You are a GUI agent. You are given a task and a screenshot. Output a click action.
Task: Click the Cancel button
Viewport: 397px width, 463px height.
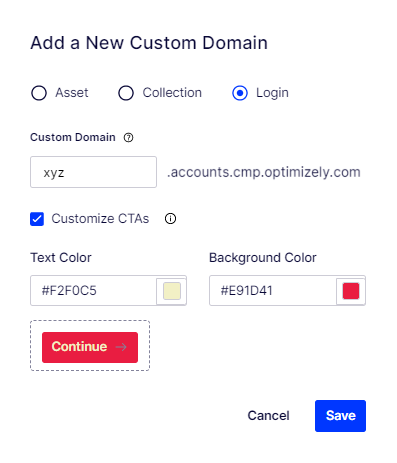click(268, 416)
